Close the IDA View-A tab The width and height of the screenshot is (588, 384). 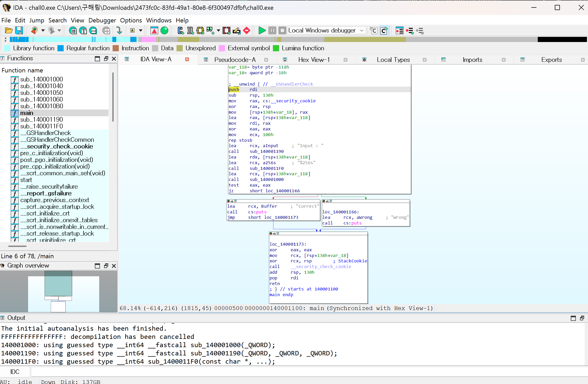[x=187, y=59]
